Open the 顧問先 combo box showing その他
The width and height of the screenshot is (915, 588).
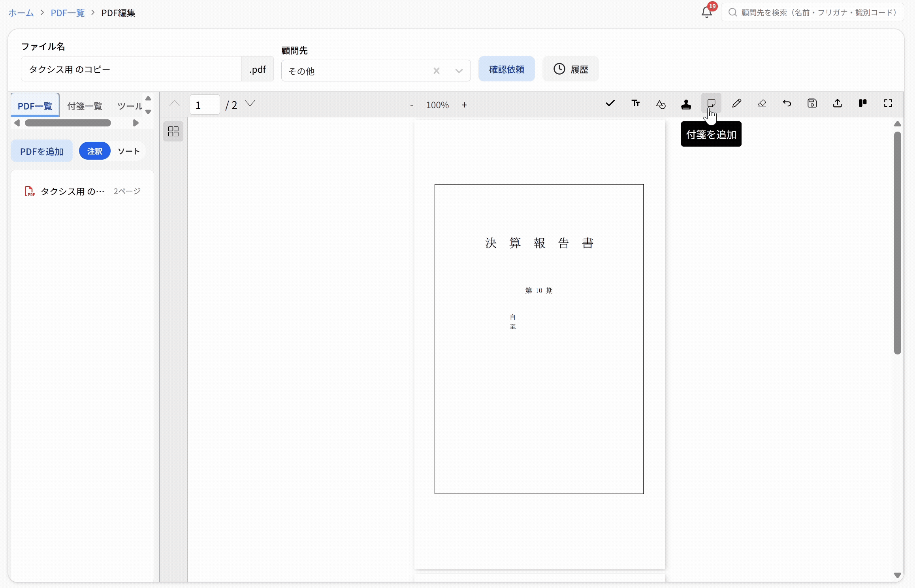click(376, 71)
